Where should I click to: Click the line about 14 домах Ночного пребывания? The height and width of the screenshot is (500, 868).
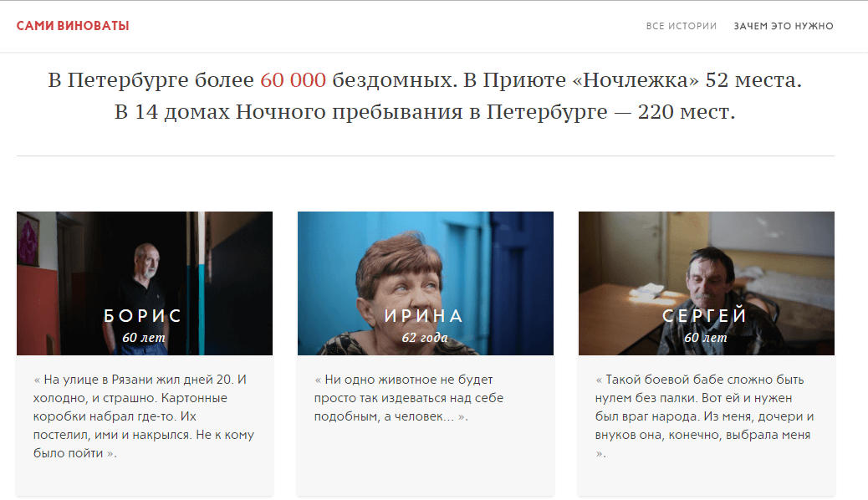(x=425, y=112)
